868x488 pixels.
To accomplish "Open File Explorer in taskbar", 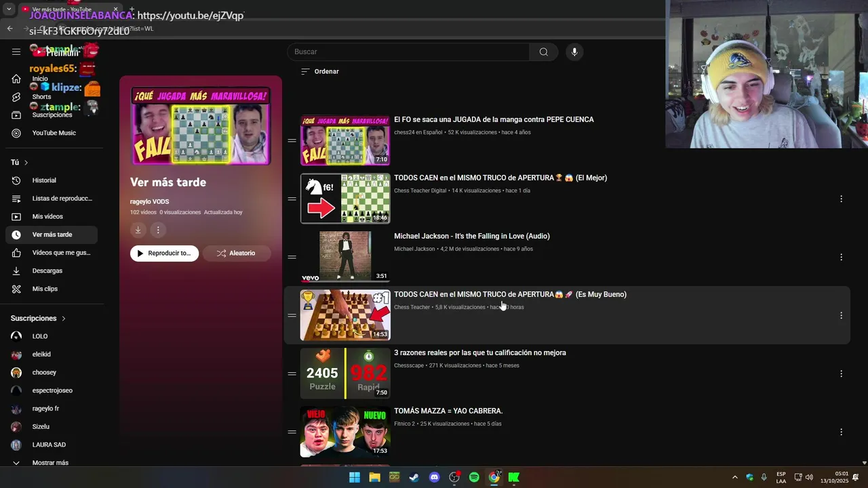I will 374,477.
